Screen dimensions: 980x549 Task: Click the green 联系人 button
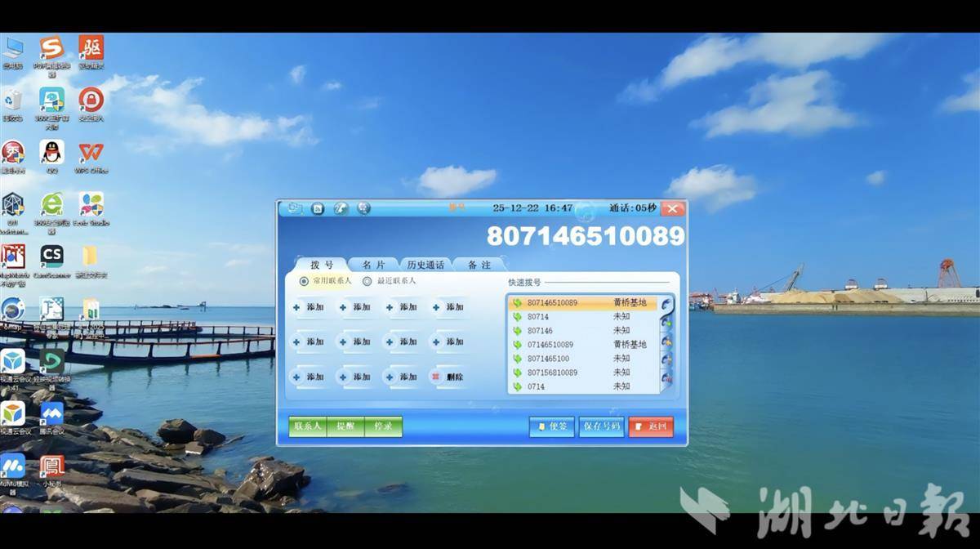[308, 426]
